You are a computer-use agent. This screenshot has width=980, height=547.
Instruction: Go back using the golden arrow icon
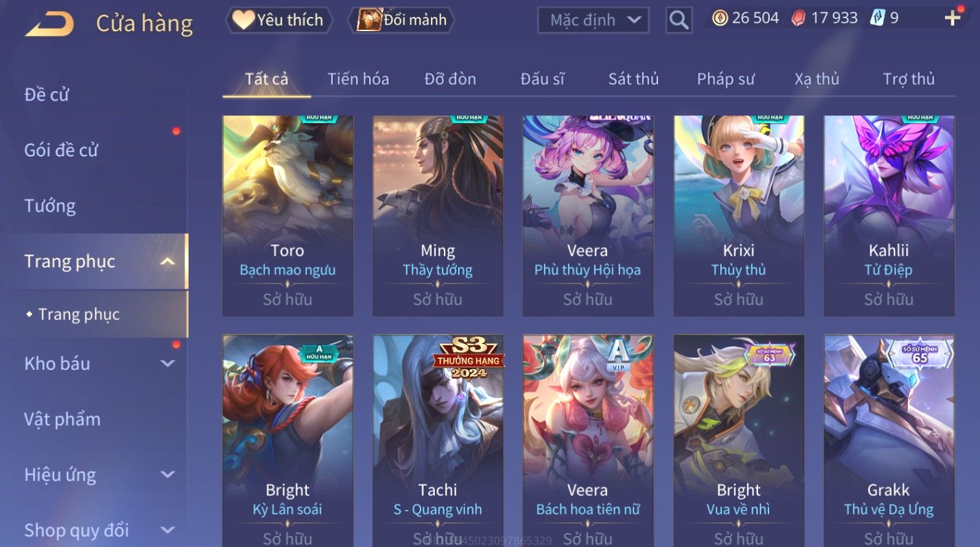click(x=49, y=24)
